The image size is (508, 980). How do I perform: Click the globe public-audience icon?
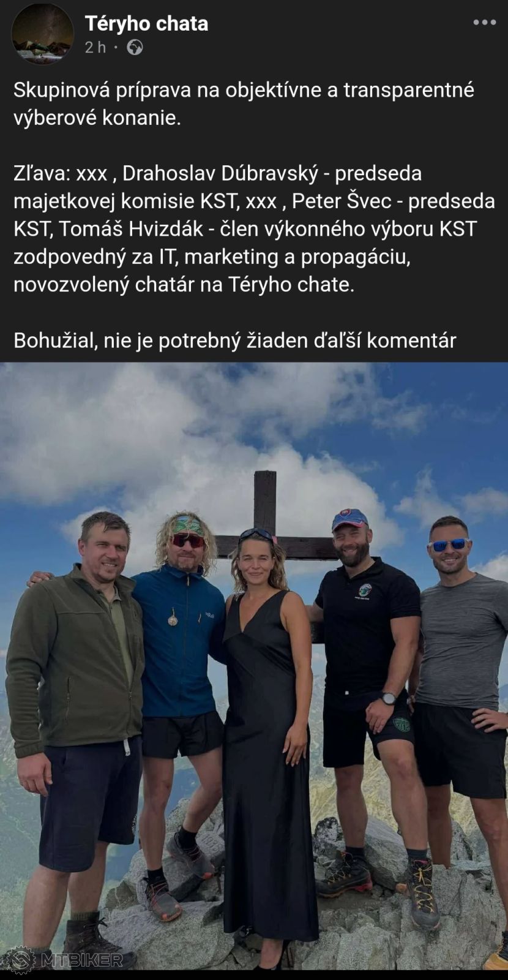pyautogui.click(x=135, y=47)
